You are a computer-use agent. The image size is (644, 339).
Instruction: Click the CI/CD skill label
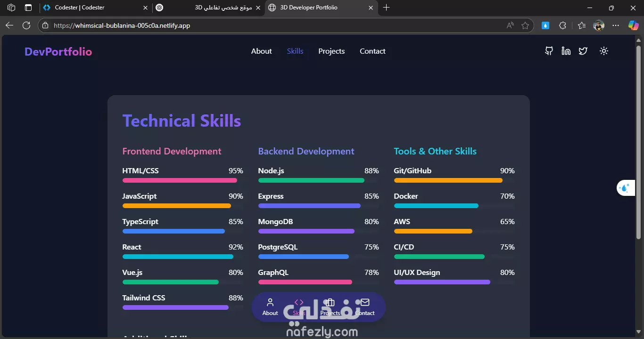click(404, 247)
